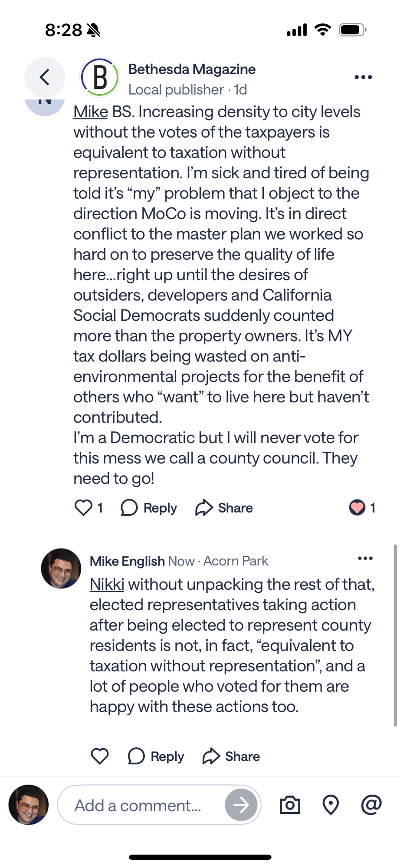Like Nikki's comment with the heart
400x868 pixels.
tap(83, 507)
